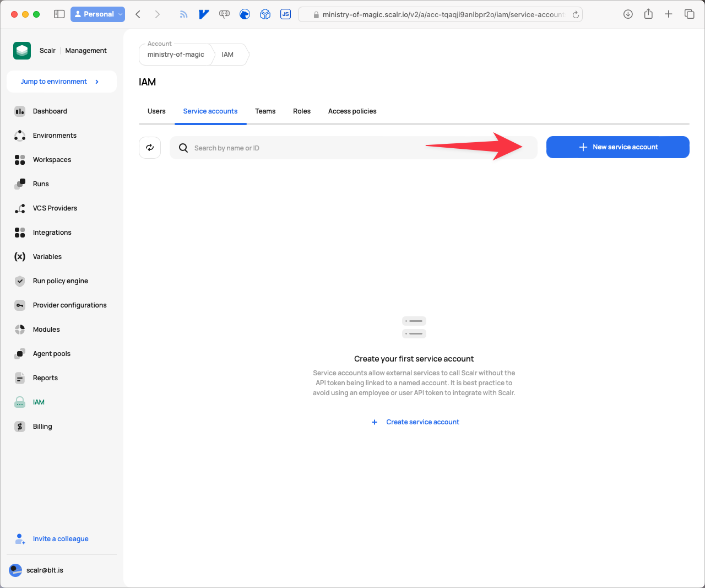Click the Environments sidebar icon
The image size is (705, 588).
20,136
